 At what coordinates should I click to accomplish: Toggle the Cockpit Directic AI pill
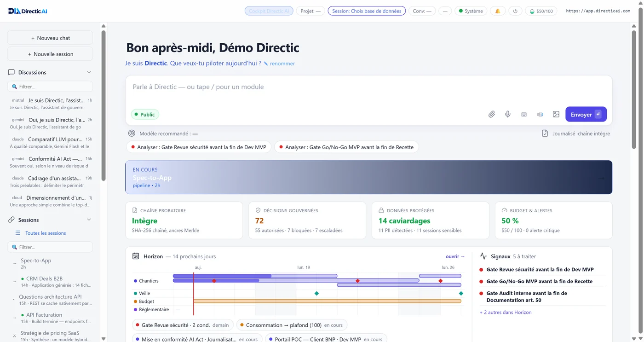[x=269, y=11]
